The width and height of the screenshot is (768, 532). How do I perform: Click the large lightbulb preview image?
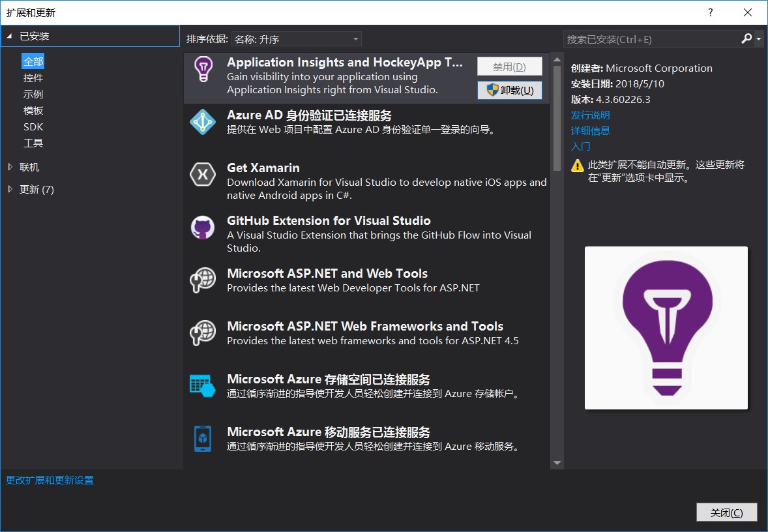click(666, 328)
